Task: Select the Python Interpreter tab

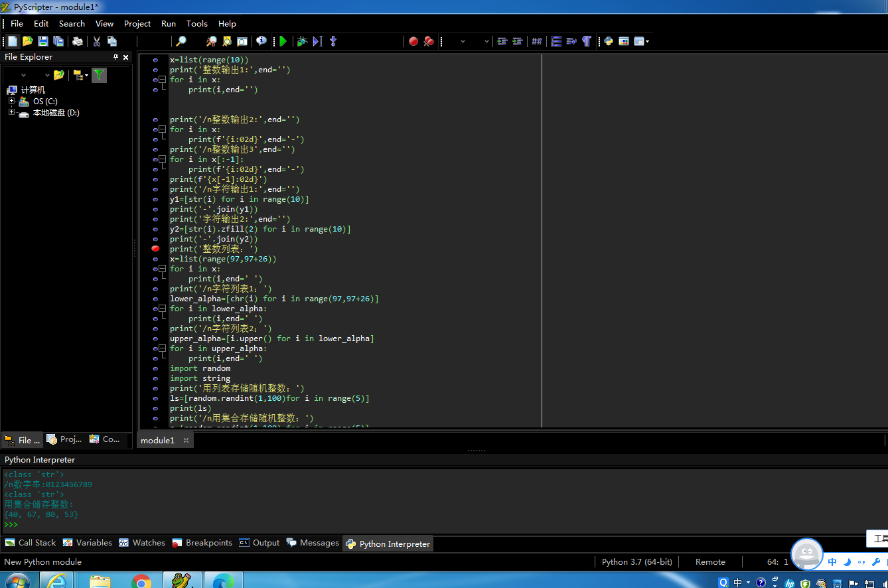Action: (388, 544)
